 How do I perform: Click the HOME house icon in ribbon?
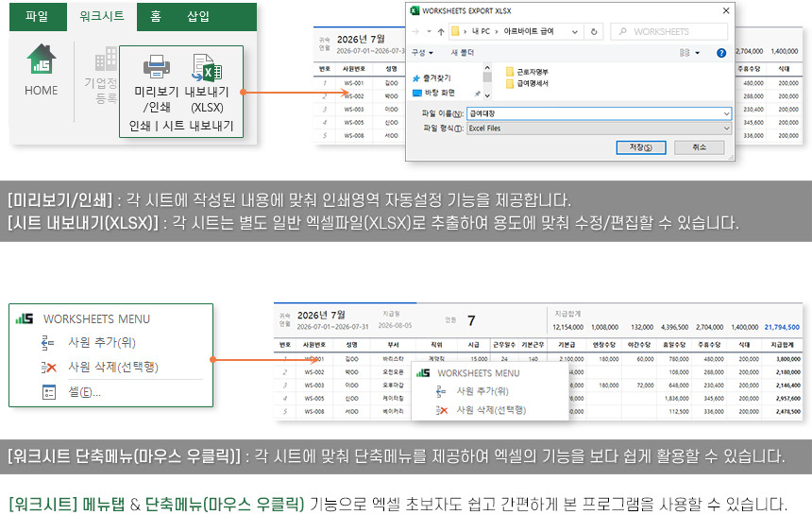tap(41, 60)
